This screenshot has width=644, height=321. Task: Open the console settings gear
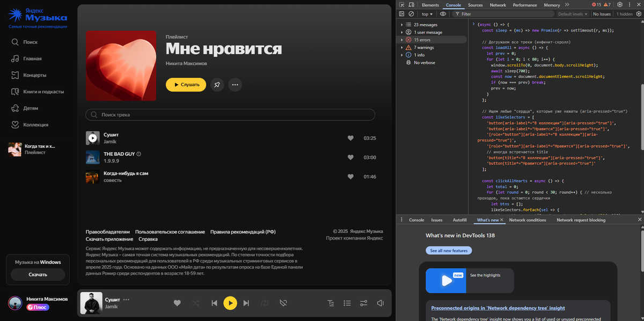click(x=639, y=14)
